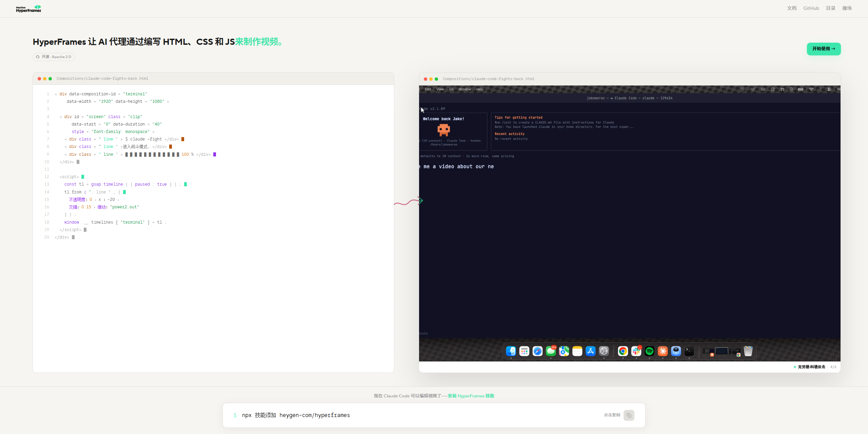Click the blue jar app icon in the preview dock

pyautogui.click(x=676, y=351)
